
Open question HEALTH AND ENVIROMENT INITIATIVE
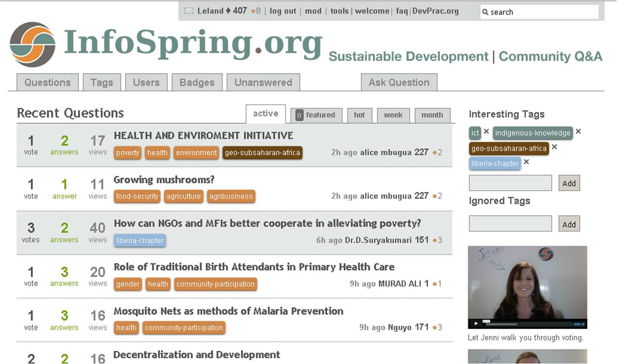[x=203, y=136]
